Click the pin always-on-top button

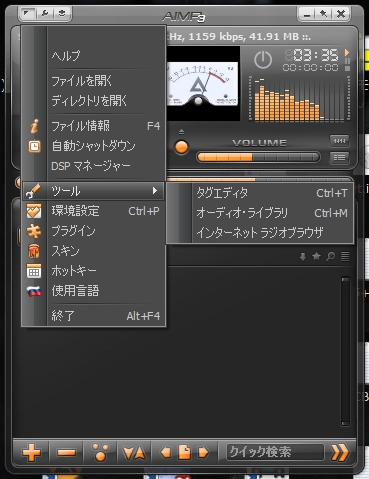tap(323, 14)
